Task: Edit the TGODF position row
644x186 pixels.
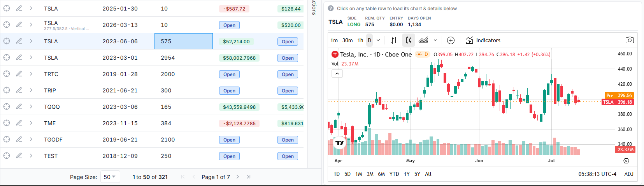Action: (x=19, y=139)
